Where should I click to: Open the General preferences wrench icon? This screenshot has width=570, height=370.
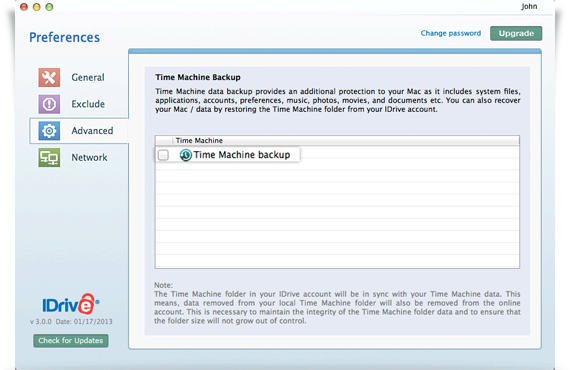point(49,77)
